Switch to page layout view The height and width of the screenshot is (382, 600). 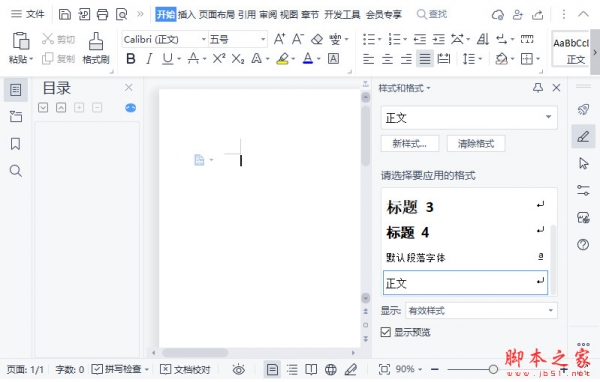coord(272,370)
